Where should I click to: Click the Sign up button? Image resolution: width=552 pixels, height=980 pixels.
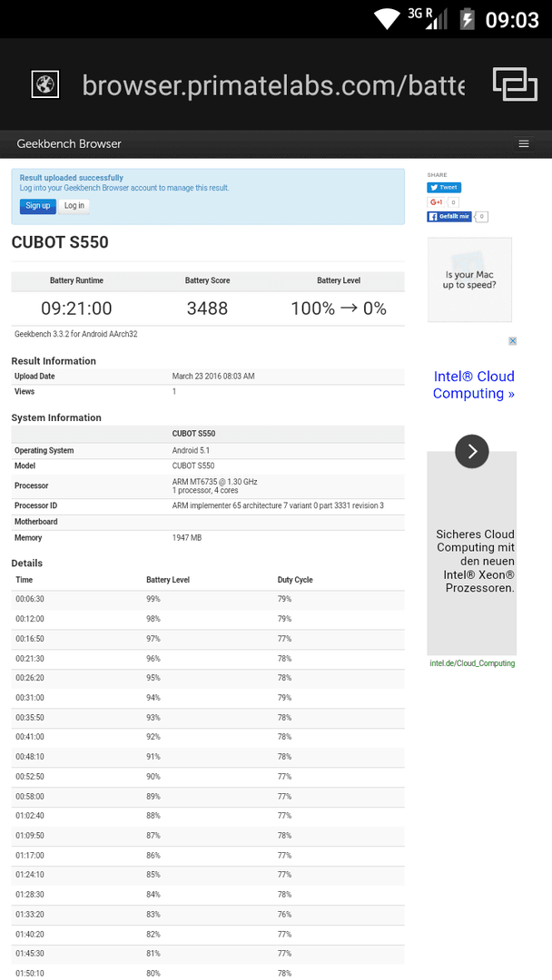[x=37, y=206]
